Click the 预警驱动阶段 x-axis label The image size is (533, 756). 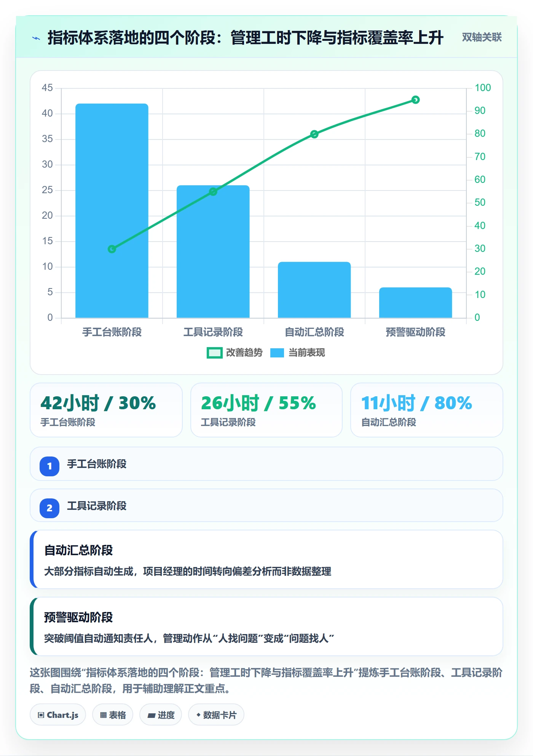coord(416,332)
